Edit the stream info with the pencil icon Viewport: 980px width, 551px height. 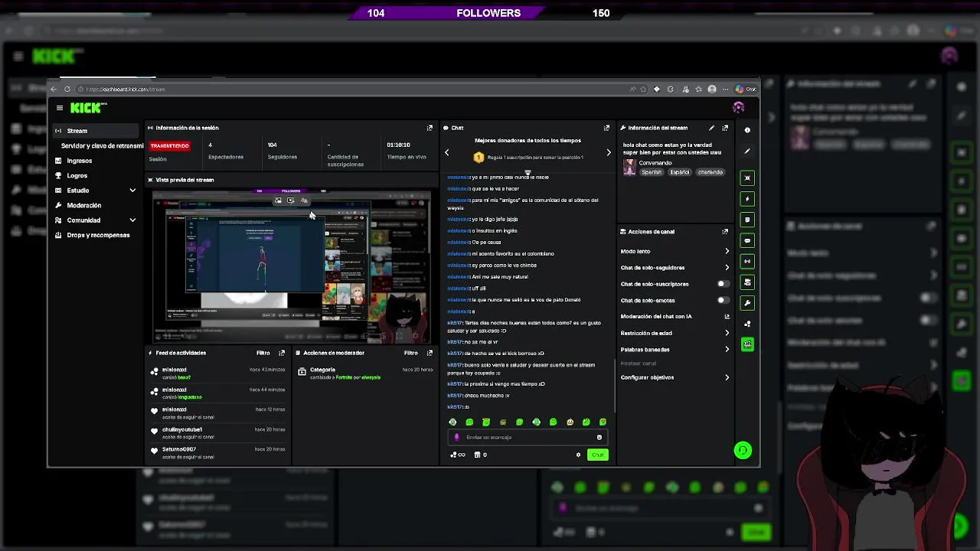pyautogui.click(x=711, y=128)
